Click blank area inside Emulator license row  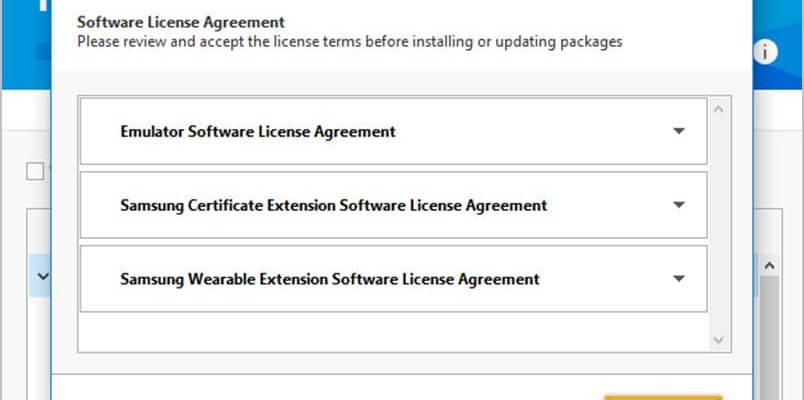point(533,132)
